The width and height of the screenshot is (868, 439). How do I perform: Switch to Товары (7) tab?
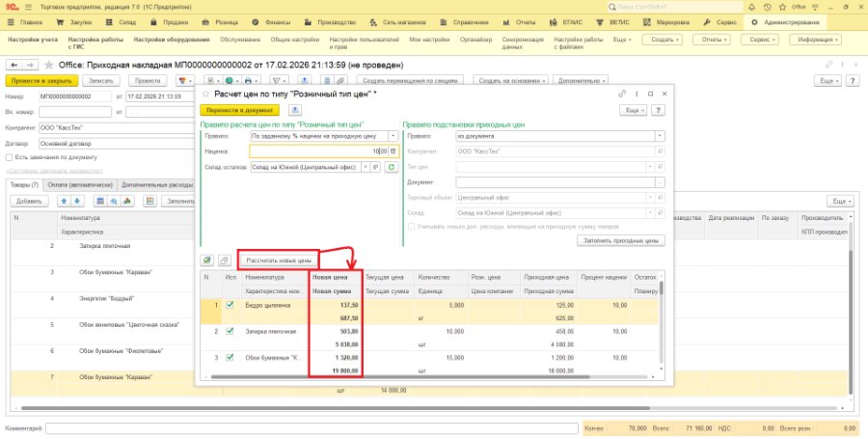(25, 185)
